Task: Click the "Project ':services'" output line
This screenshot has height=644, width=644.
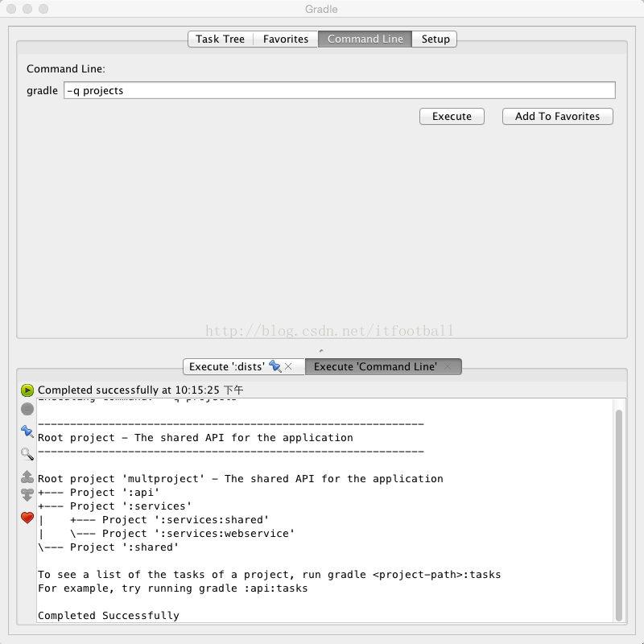Action: (x=114, y=506)
